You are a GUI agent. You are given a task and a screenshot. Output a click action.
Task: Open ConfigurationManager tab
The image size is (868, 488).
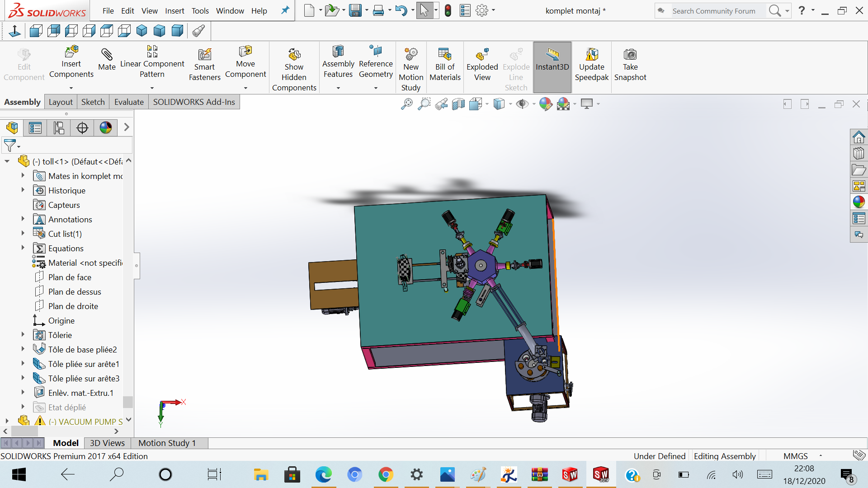(x=59, y=128)
